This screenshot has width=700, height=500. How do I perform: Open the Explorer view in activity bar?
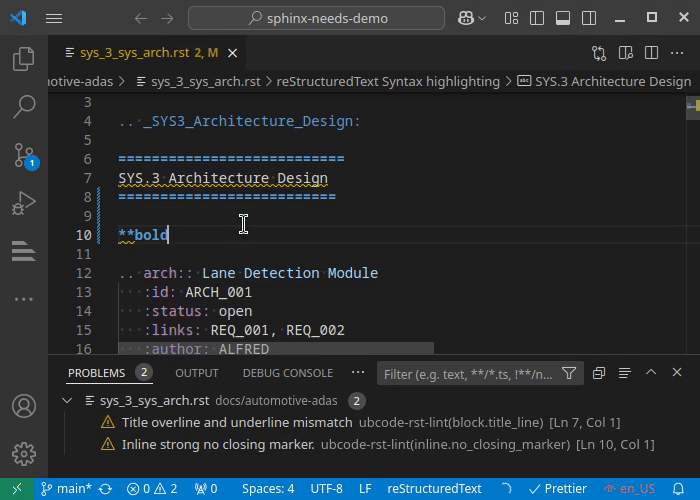pos(23,59)
